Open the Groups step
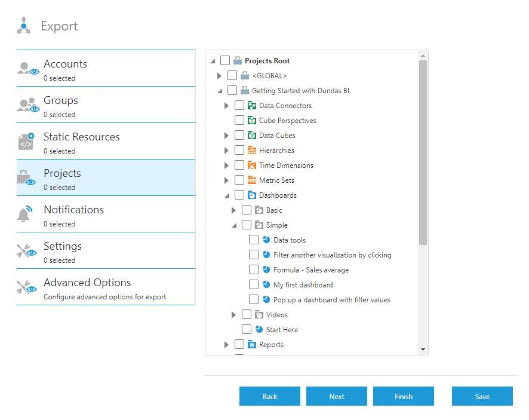This screenshot has width=529, height=420. pos(106,105)
